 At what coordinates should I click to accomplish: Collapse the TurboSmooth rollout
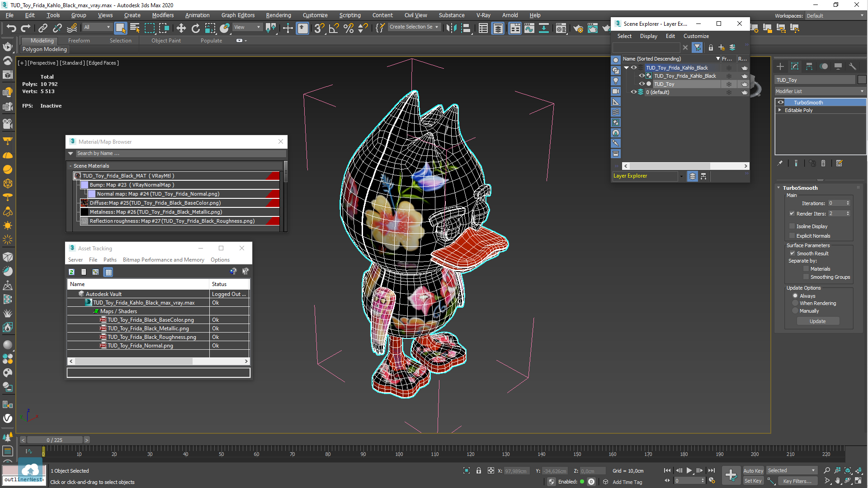tap(778, 188)
